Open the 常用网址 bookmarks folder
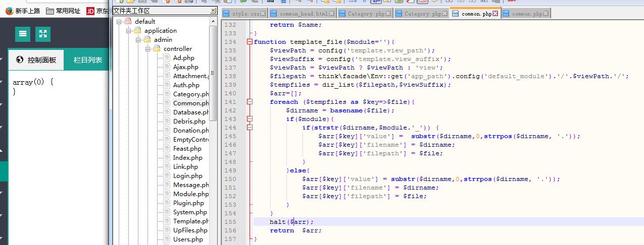 point(63,11)
